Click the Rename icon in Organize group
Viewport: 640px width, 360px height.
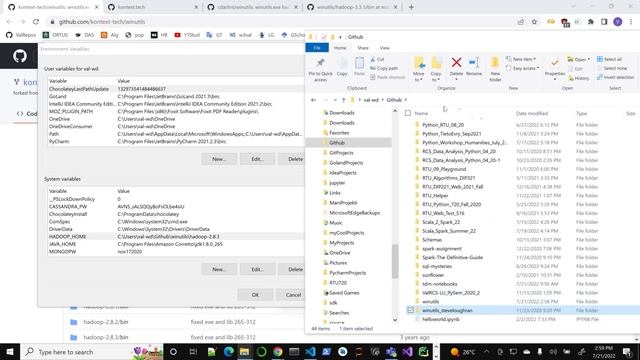[474, 62]
